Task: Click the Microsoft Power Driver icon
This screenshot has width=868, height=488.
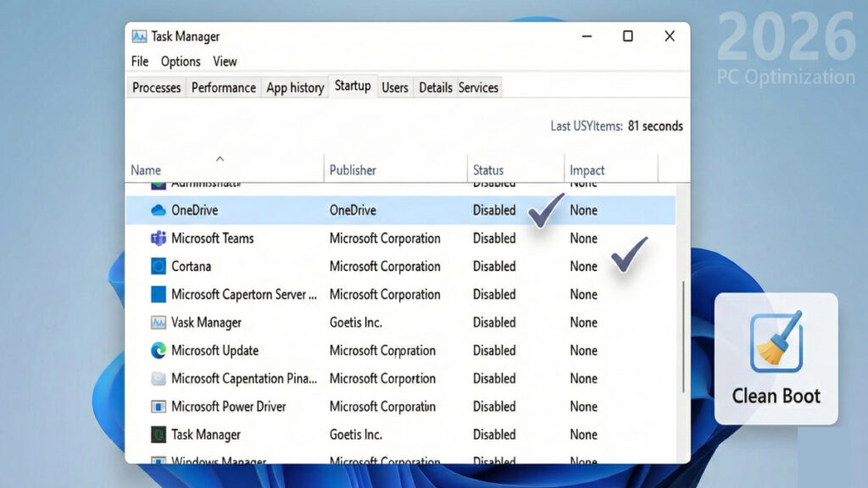Action: [158, 407]
